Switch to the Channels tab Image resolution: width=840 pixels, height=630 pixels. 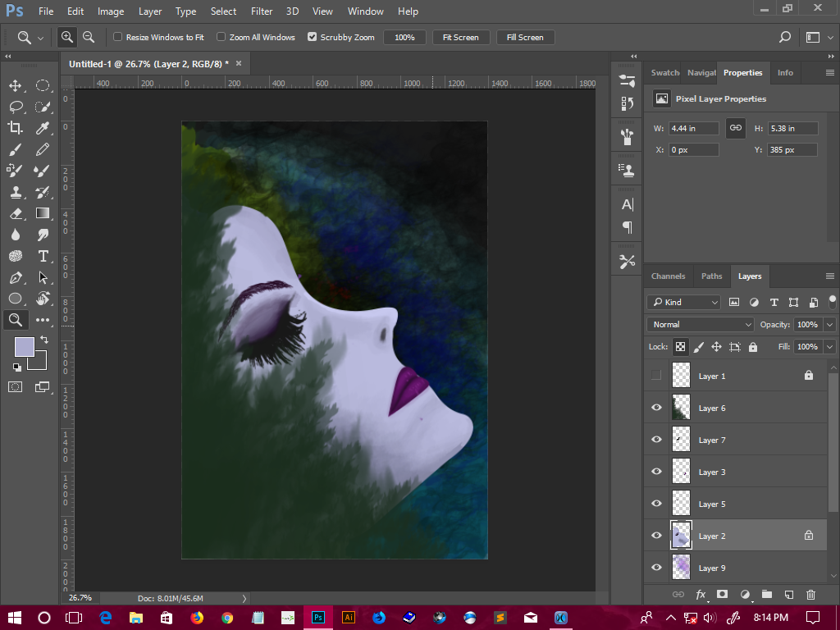(x=669, y=276)
